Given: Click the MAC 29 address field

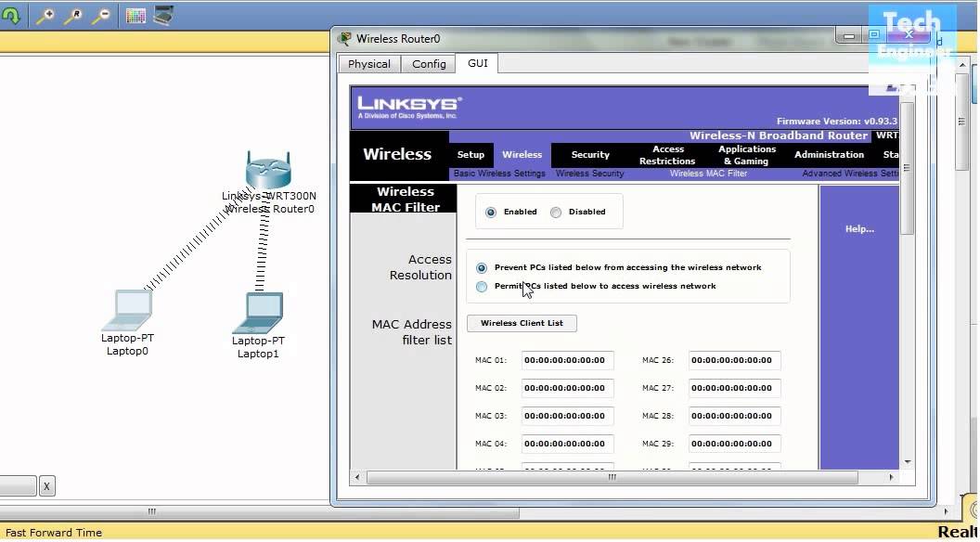Looking at the screenshot, I should 734,444.
